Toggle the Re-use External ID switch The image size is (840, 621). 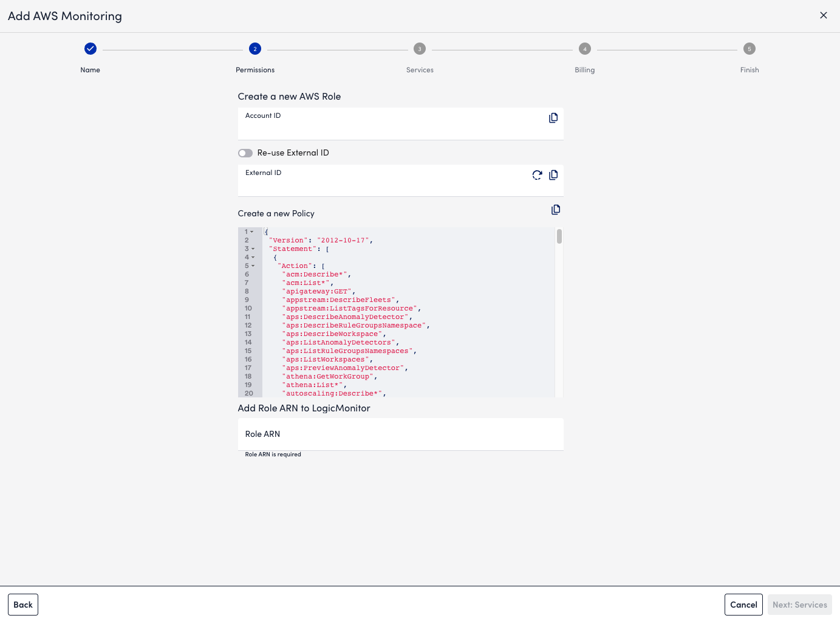pyautogui.click(x=245, y=153)
